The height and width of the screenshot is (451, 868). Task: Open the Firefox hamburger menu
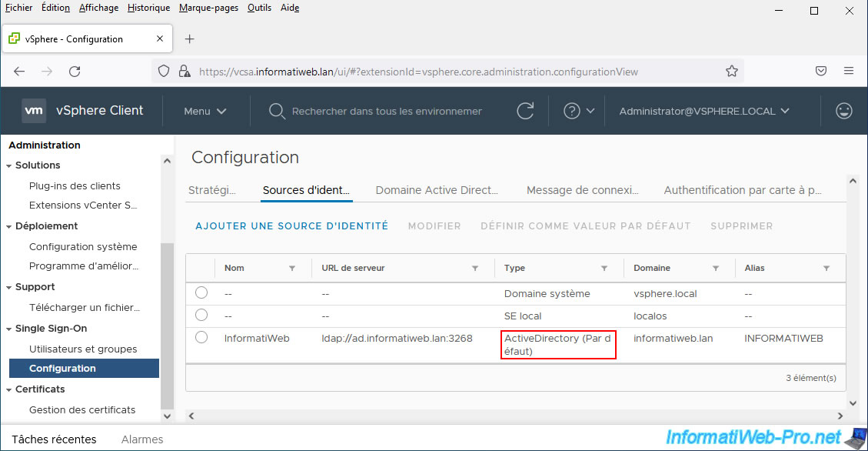849,71
